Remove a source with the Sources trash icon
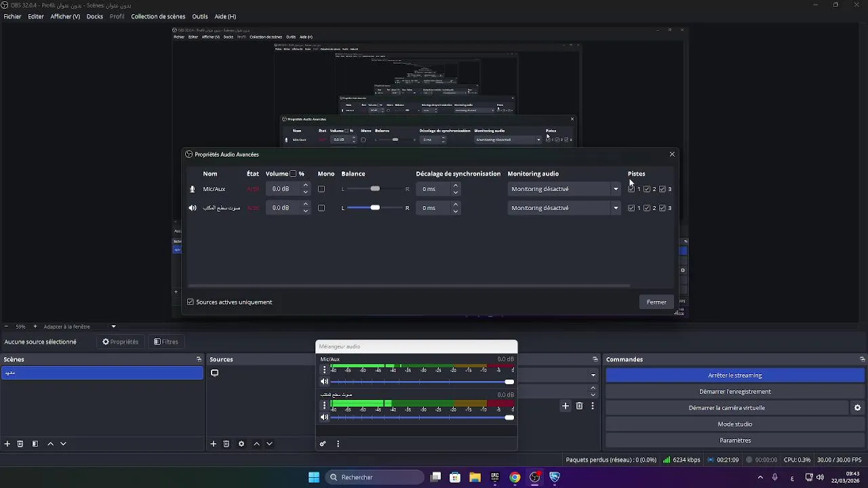 (226, 444)
